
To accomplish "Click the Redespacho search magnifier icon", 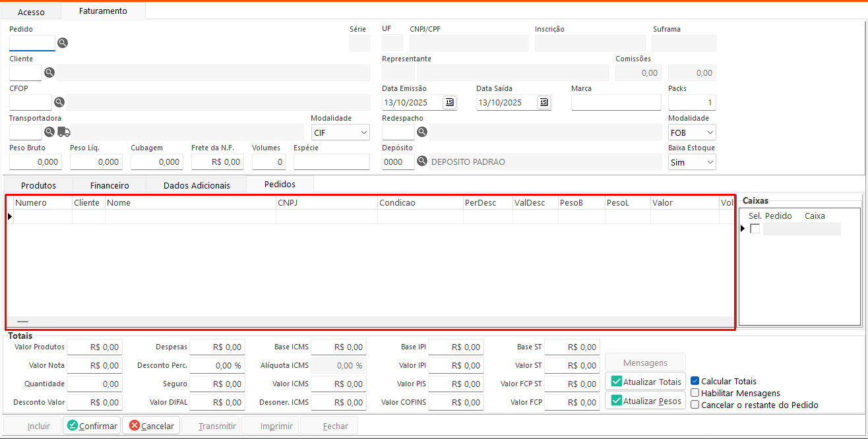I will (x=422, y=132).
